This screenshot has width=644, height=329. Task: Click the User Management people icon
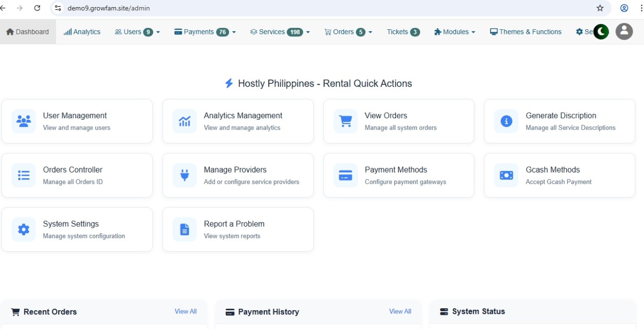[24, 121]
